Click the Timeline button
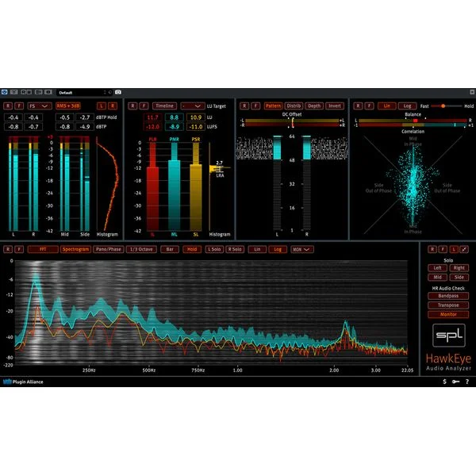 pyautogui.click(x=164, y=106)
